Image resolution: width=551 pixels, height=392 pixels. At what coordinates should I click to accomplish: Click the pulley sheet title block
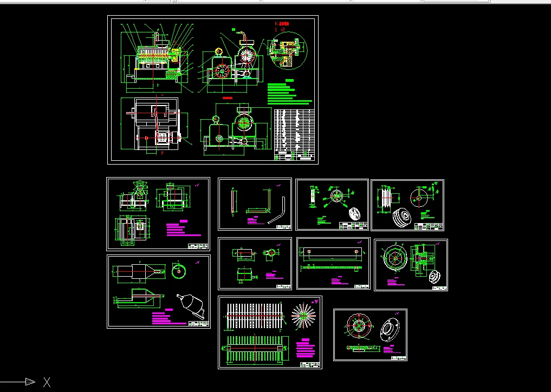click(429, 226)
